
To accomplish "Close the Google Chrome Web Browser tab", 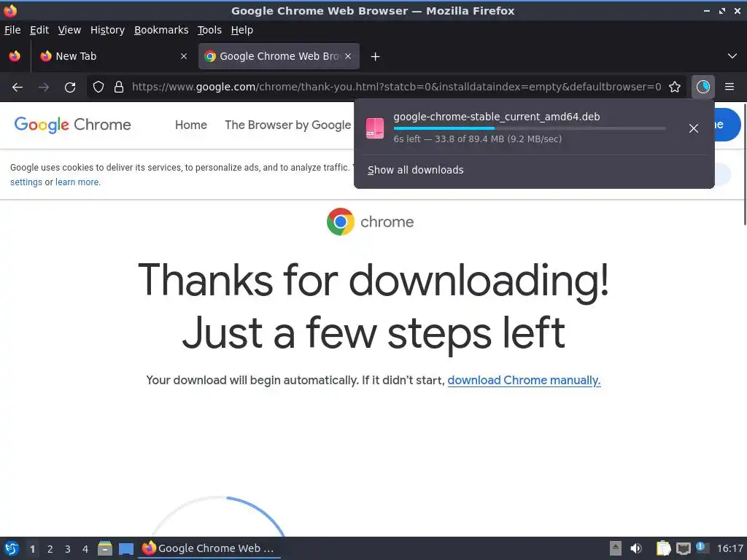I will click(x=348, y=56).
